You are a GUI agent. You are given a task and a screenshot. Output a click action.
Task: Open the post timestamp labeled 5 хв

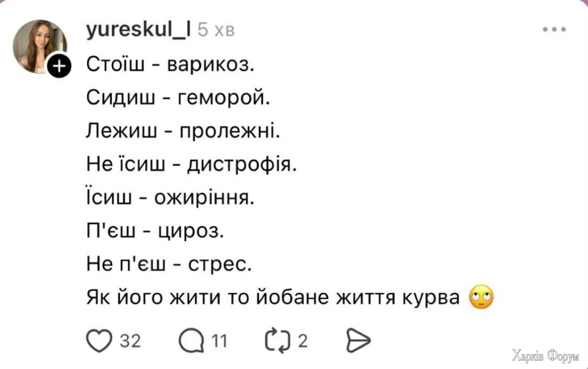coord(216,30)
